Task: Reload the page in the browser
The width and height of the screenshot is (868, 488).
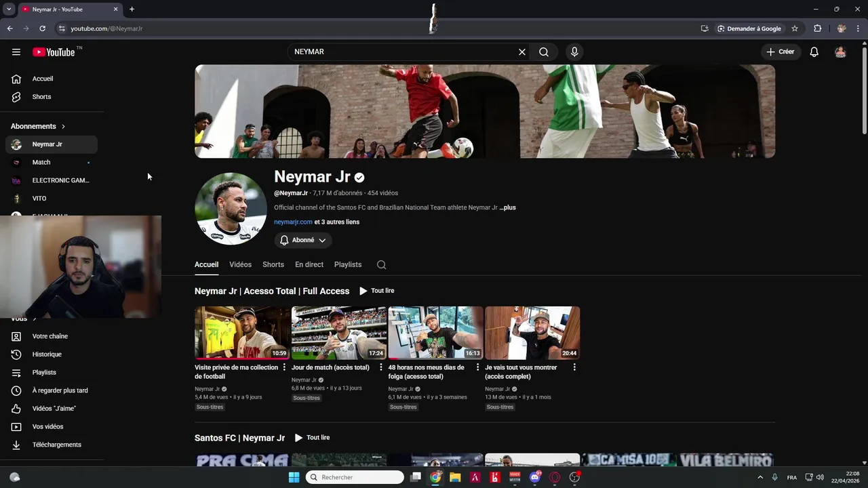Action: pyautogui.click(x=42, y=28)
